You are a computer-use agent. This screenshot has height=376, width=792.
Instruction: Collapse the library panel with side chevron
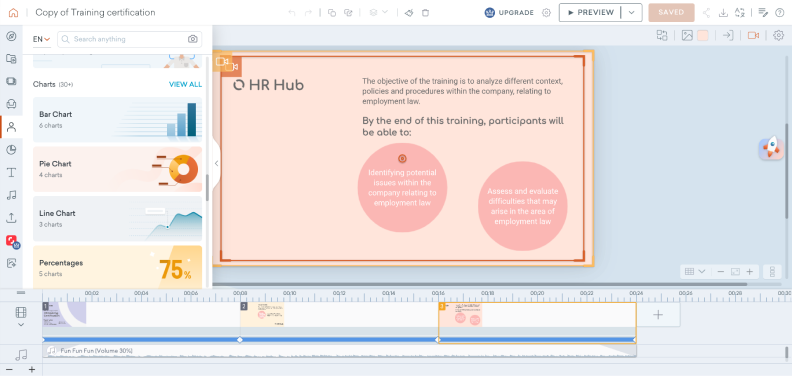point(216,163)
